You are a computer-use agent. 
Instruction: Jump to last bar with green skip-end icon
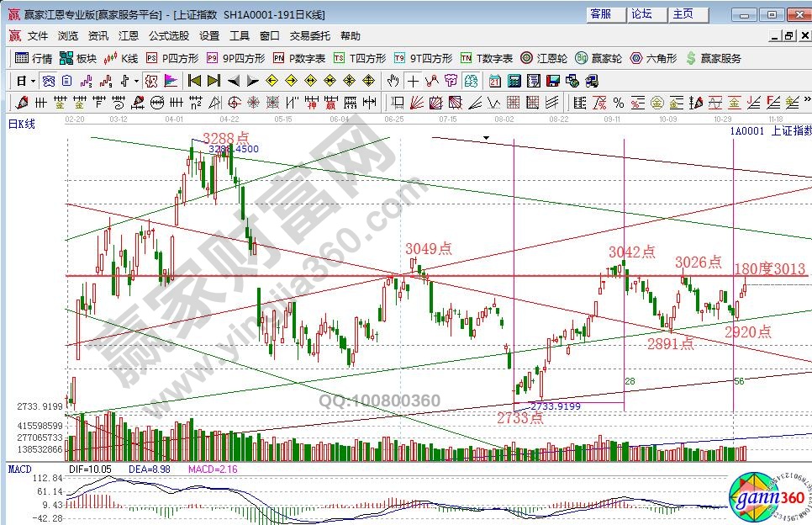tap(214, 81)
